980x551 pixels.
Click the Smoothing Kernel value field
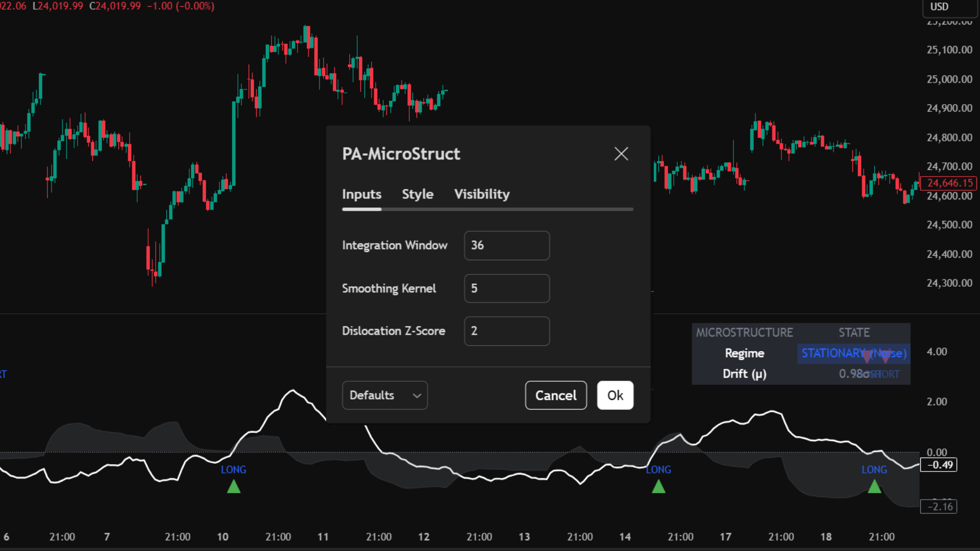click(506, 288)
